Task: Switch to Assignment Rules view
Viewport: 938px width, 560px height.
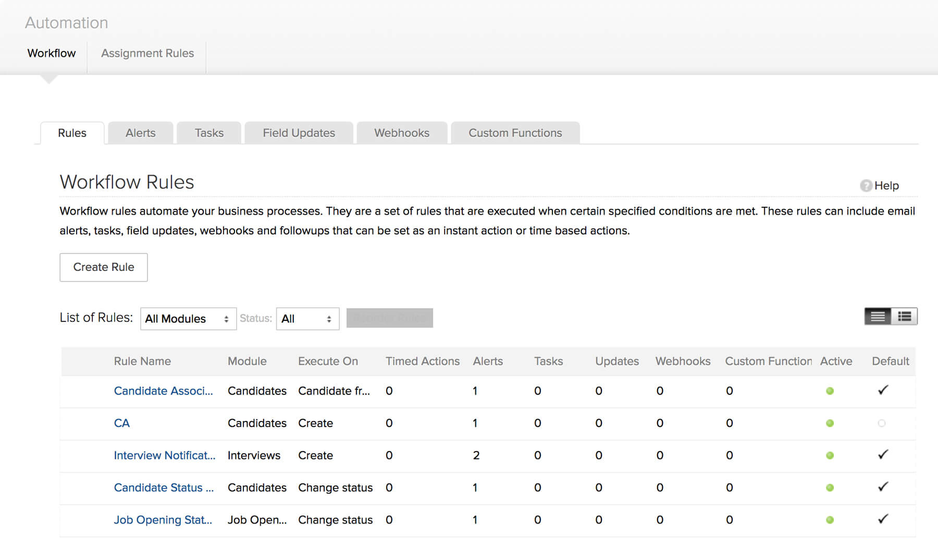Action: coord(147,53)
